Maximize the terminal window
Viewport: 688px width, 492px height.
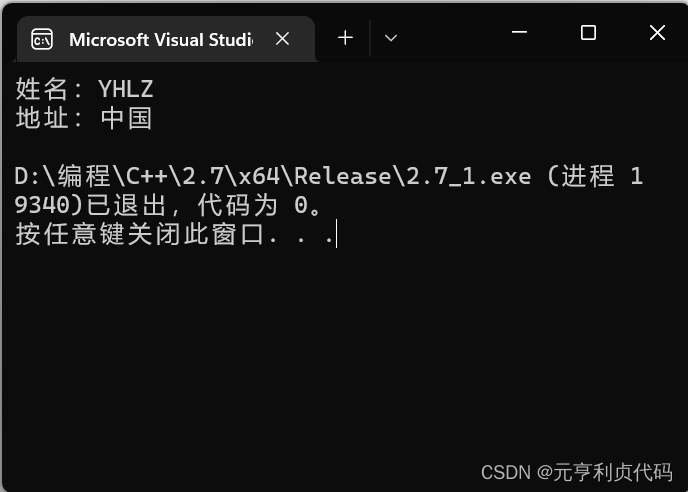click(x=588, y=32)
